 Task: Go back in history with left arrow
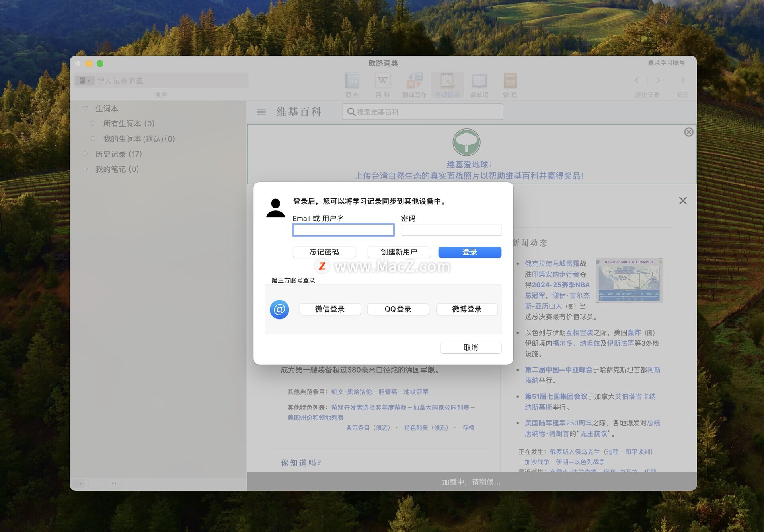637,80
